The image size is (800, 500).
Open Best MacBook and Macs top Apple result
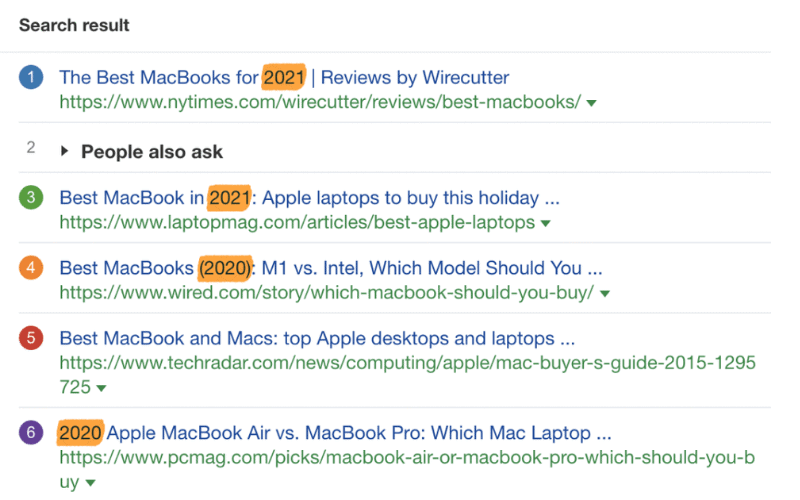(x=317, y=338)
